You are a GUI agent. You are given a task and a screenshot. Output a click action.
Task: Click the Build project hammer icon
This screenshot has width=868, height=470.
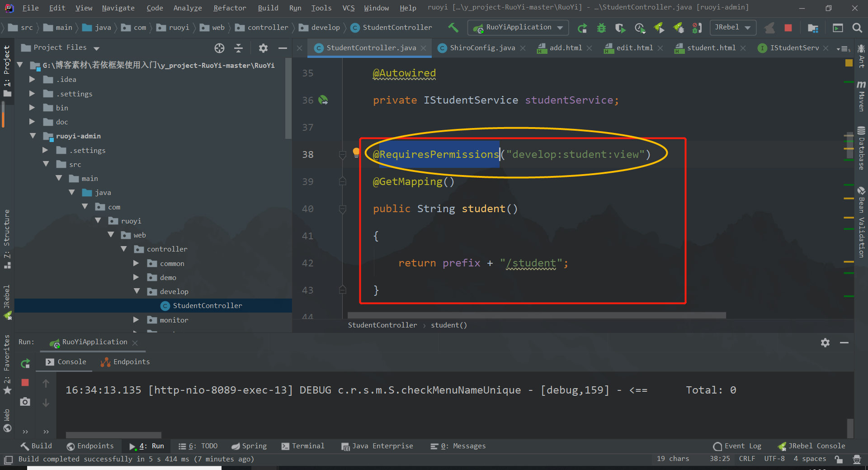coord(453,28)
